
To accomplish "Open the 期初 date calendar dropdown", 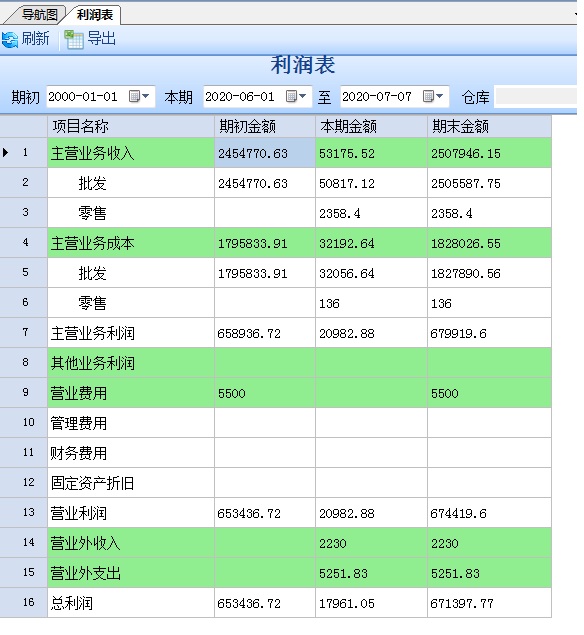I will (139, 96).
